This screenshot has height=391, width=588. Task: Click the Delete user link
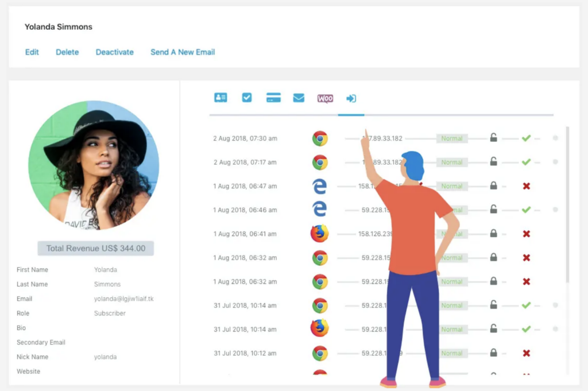click(x=67, y=52)
